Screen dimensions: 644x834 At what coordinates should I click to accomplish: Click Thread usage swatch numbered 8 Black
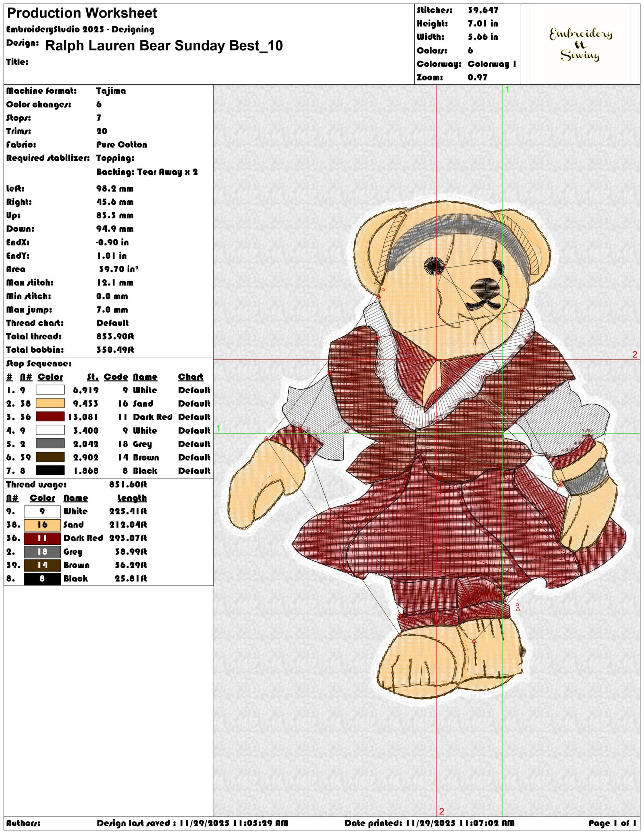pyautogui.click(x=42, y=579)
